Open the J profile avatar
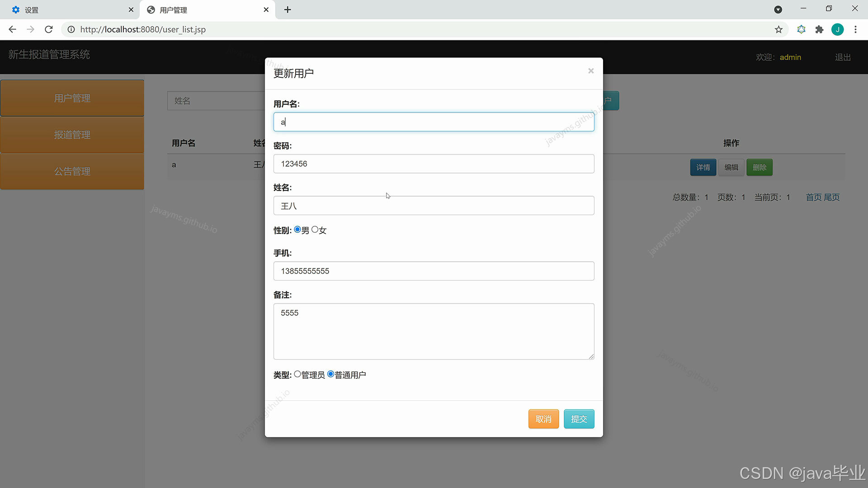 pyautogui.click(x=837, y=29)
